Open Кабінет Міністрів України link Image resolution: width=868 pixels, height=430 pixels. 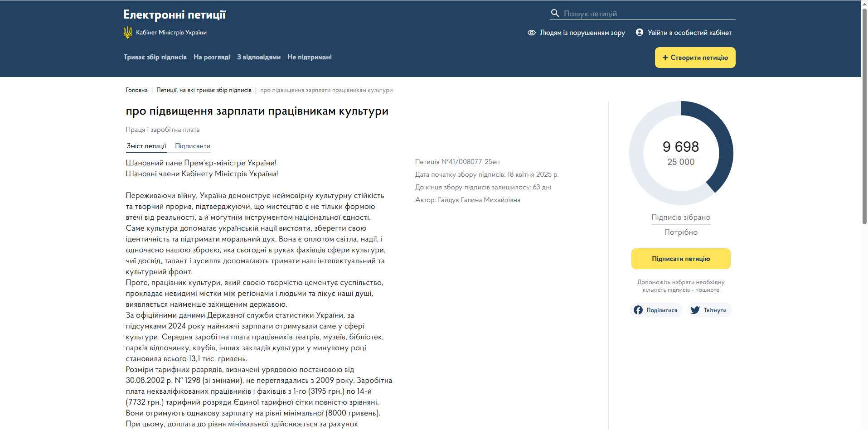click(x=171, y=33)
